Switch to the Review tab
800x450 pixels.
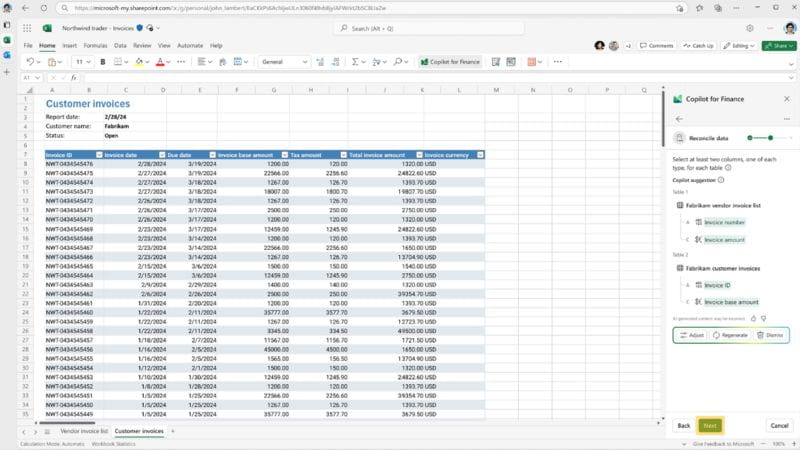tap(142, 45)
